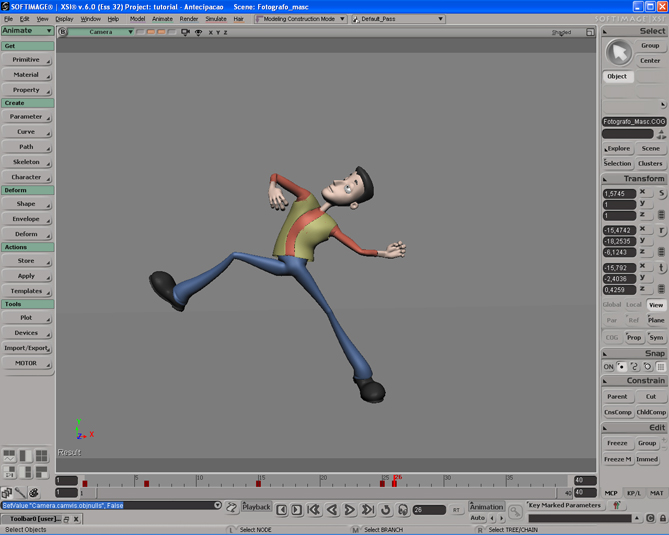This screenshot has height=535, width=669.
Task: Open the Modeling Construction Mode dropdown
Action: [301, 19]
